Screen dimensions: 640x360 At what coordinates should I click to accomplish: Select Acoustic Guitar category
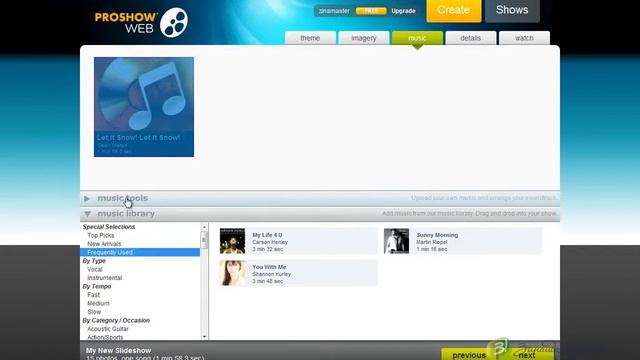[x=108, y=329]
